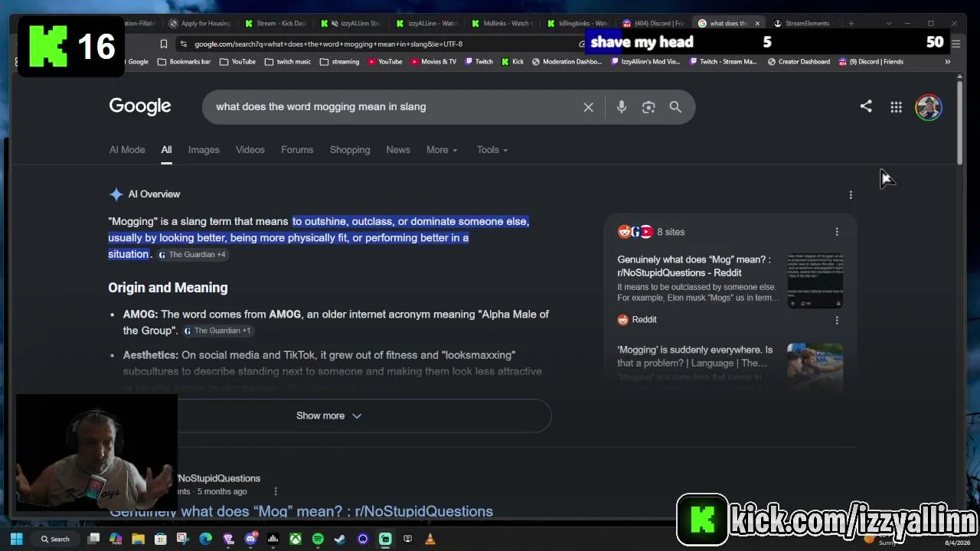Open the Creator Dashboard bookmark
980x551 pixels.
[x=798, y=62]
